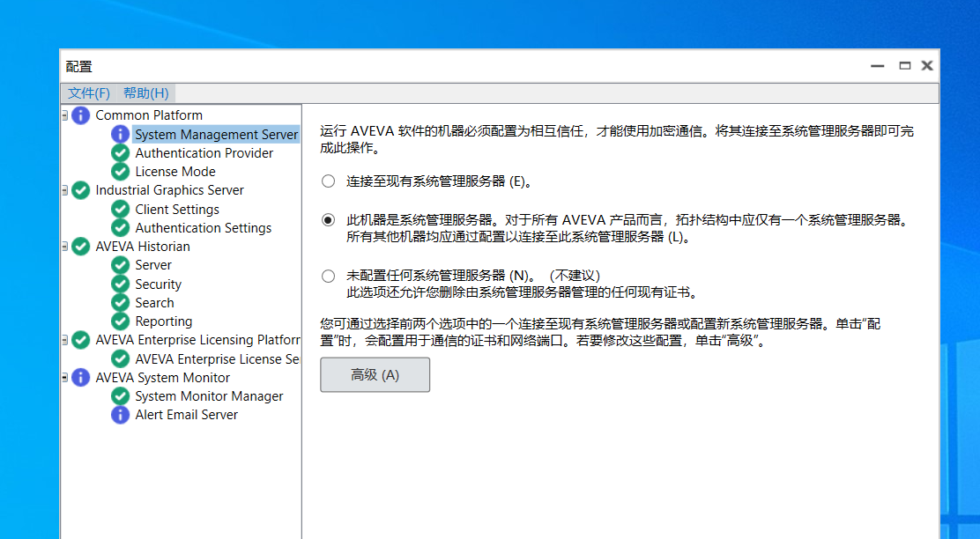The height and width of the screenshot is (539, 980).
Task: Open the 文件(F) menu
Action: (89, 93)
